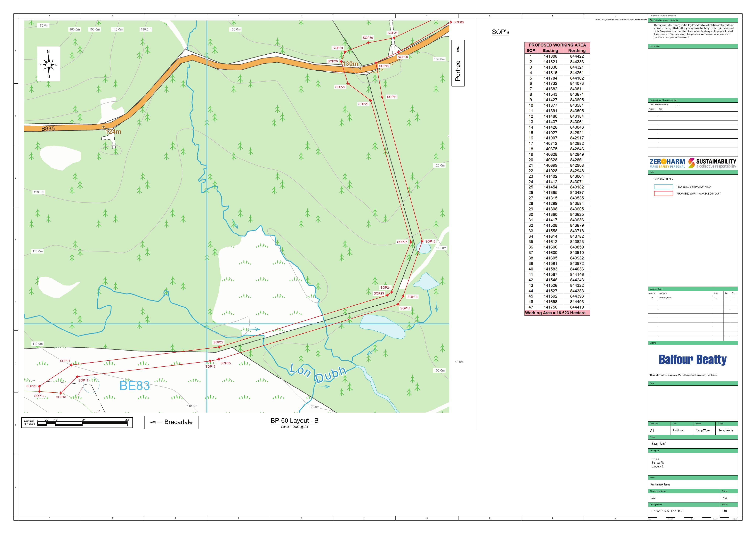The height and width of the screenshot is (534, 756).
Task: Click the Northing column header
Action: coord(577,51)
